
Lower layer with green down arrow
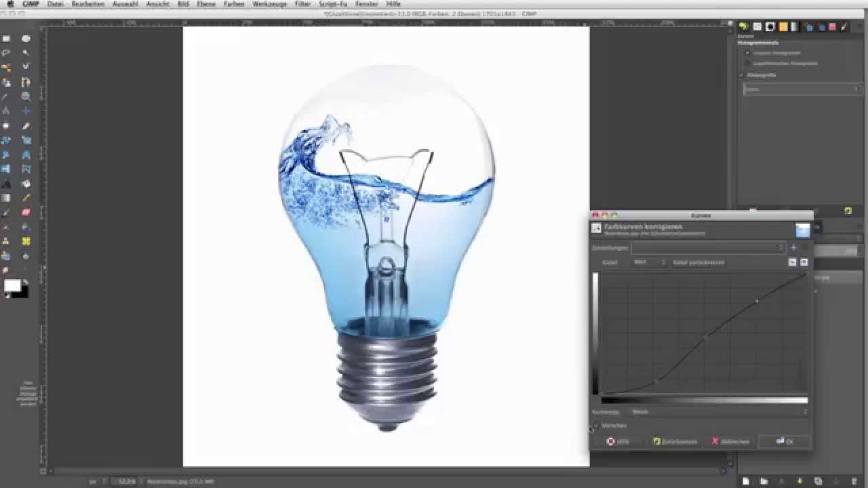800,481
